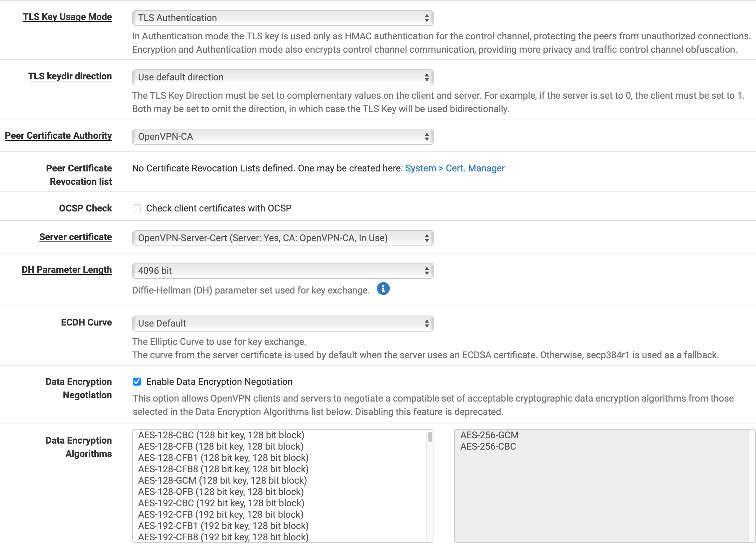This screenshot has width=756, height=549.
Task: Open the Peer Certificate Authority dropdown
Action: click(283, 137)
